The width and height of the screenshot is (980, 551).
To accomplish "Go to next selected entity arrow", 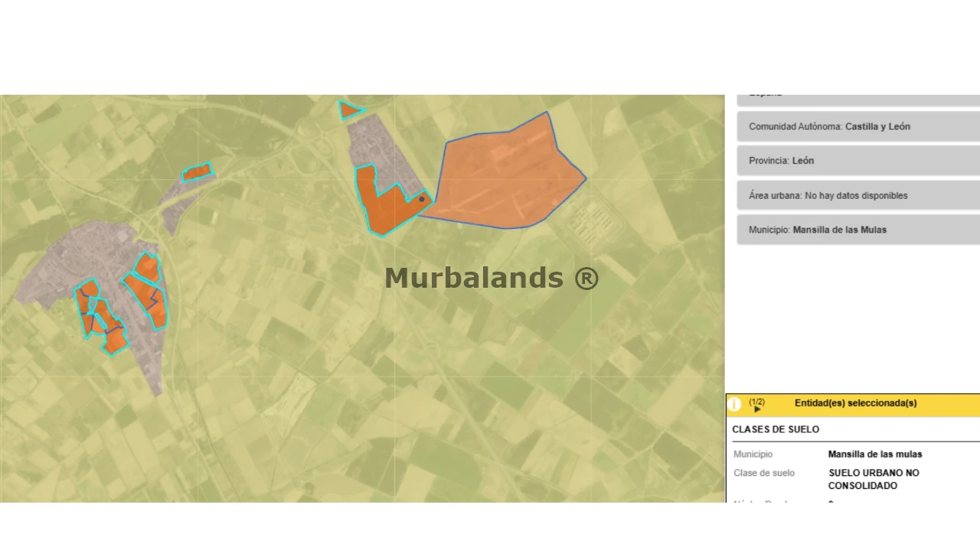I will (757, 409).
